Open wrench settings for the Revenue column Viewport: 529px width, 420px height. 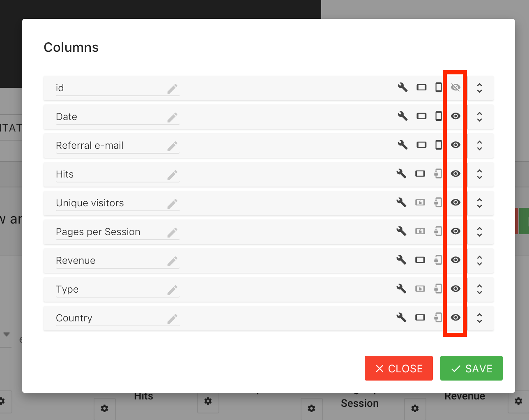tap(402, 260)
